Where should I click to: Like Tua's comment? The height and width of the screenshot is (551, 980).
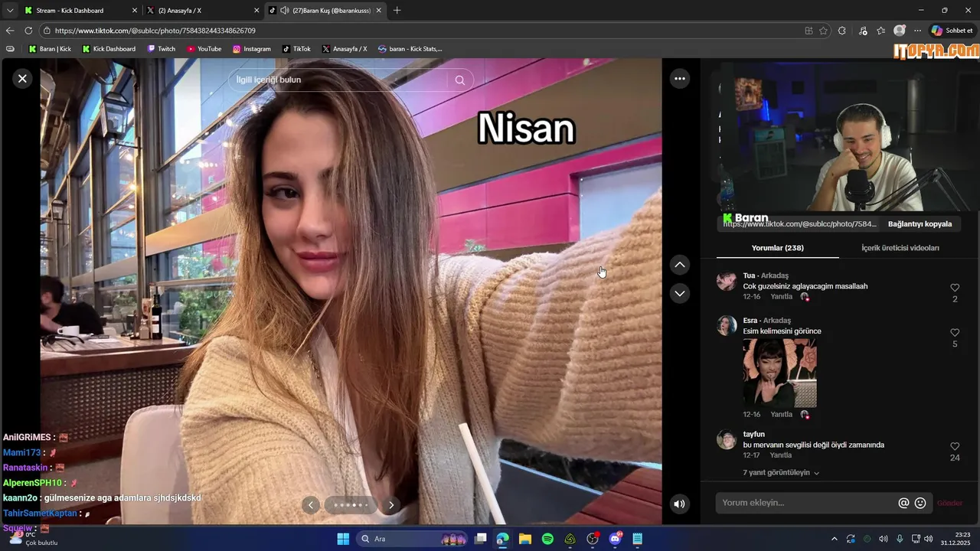(x=955, y=288)
